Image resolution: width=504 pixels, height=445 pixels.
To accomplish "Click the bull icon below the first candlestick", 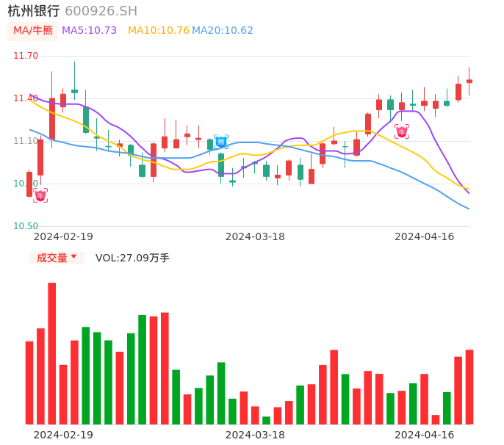I will click(40, 195).
